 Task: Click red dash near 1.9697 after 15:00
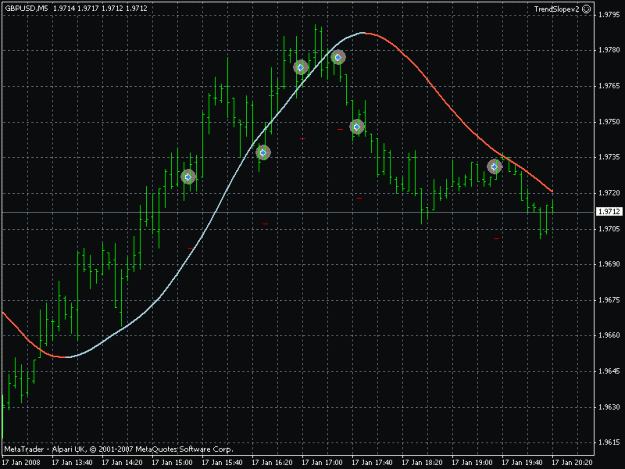[190, 248]
